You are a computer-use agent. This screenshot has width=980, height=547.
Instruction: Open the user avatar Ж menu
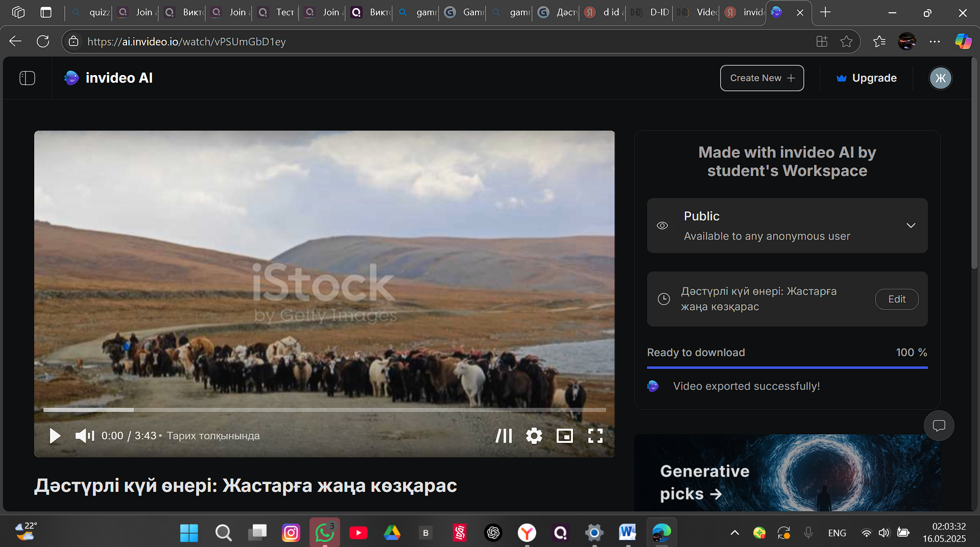(941, 78)
